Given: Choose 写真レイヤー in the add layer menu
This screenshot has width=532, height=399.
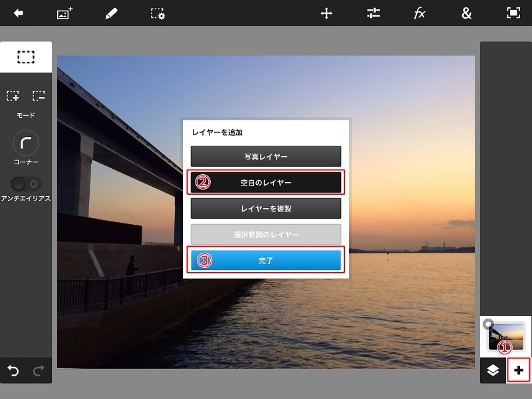Looking at the screenshot, I should tap(265, 156).
